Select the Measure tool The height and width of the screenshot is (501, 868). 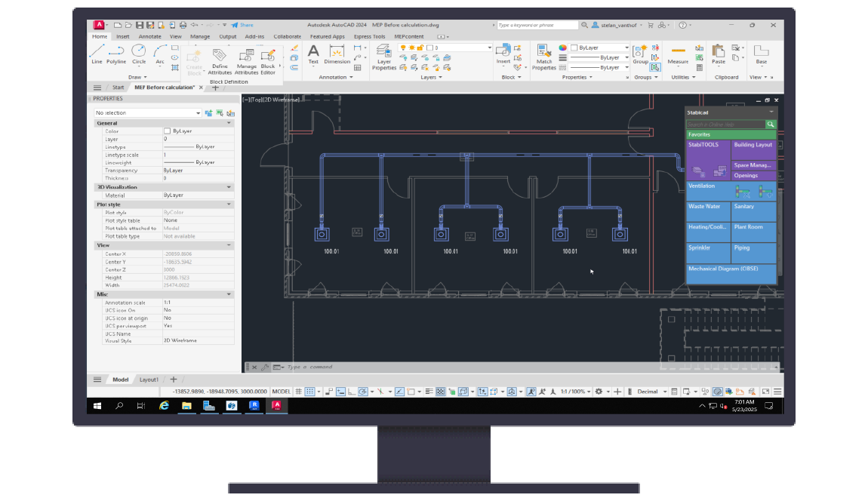coord(678,57)
